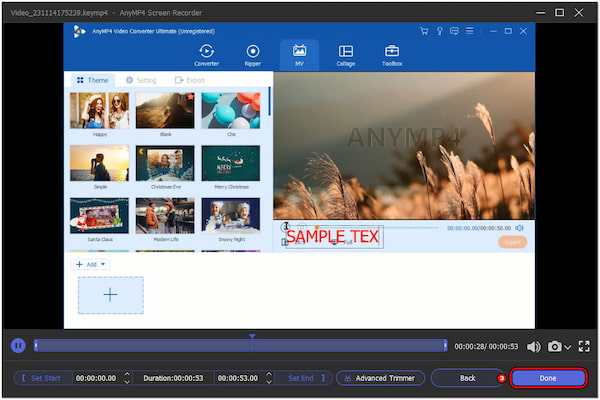Click the AnyMP4 Video Converter logo icon
This screenshot has width=600, height=400.
point(79,31)
